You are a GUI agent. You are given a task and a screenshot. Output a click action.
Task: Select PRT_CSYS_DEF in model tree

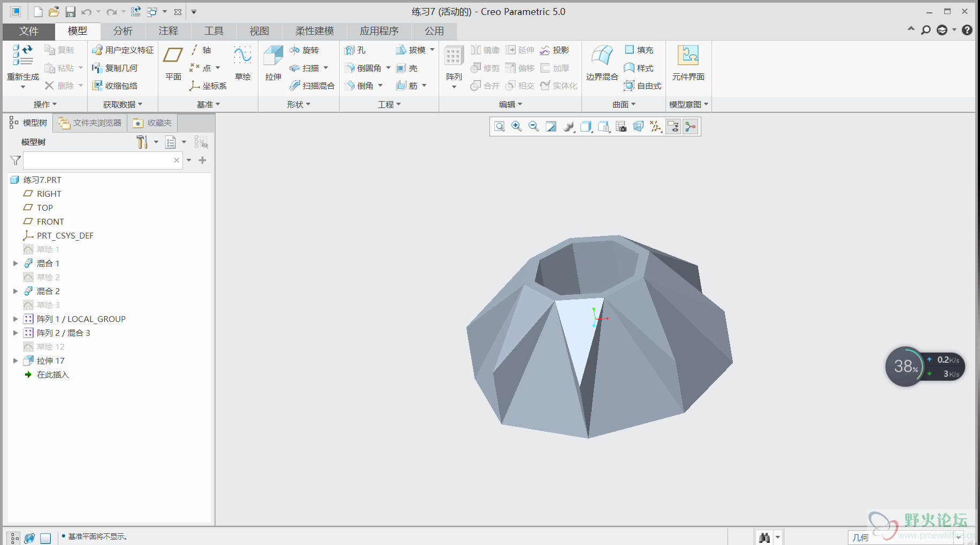[x=58, y=235]
